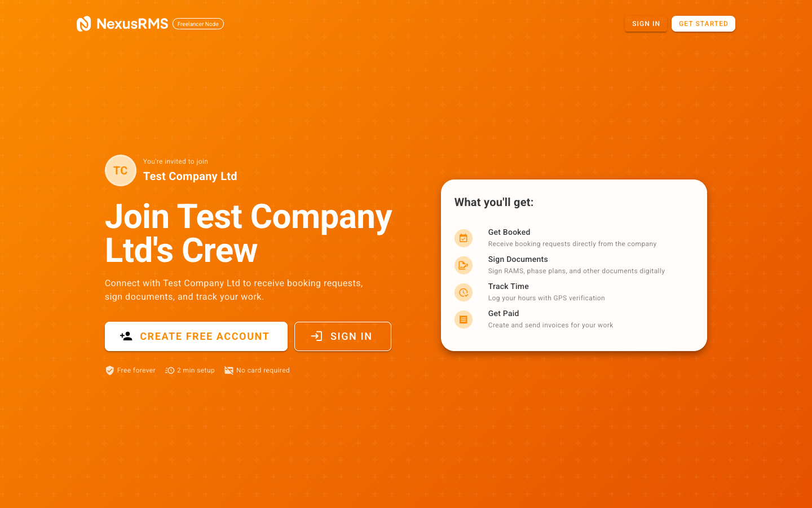Screen dimensions: 812x508
Task: Click the What you'll get heading
Action: pos(493,202)
